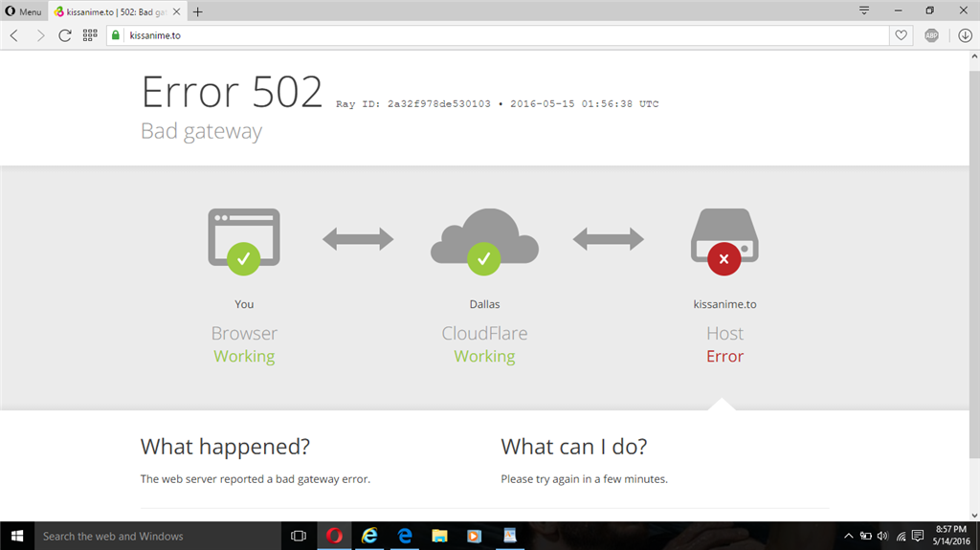
Task: Click the host server icon with red X
Action: click(724, 242)
